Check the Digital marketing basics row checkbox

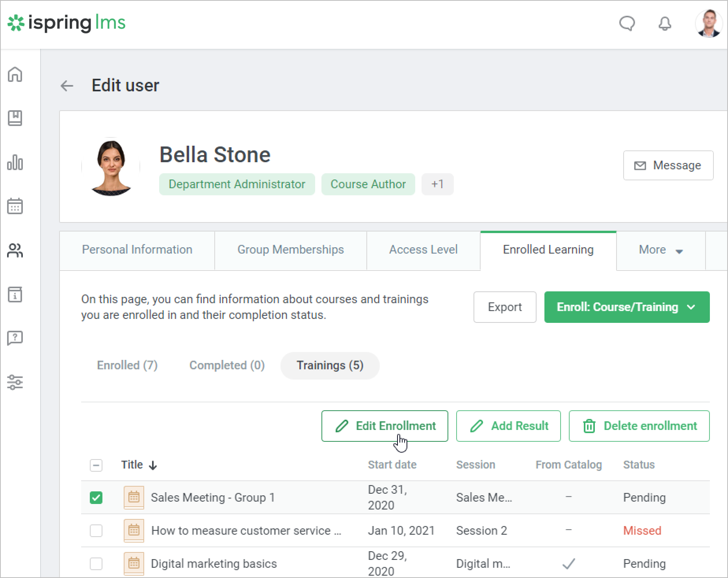pos(96,564)
